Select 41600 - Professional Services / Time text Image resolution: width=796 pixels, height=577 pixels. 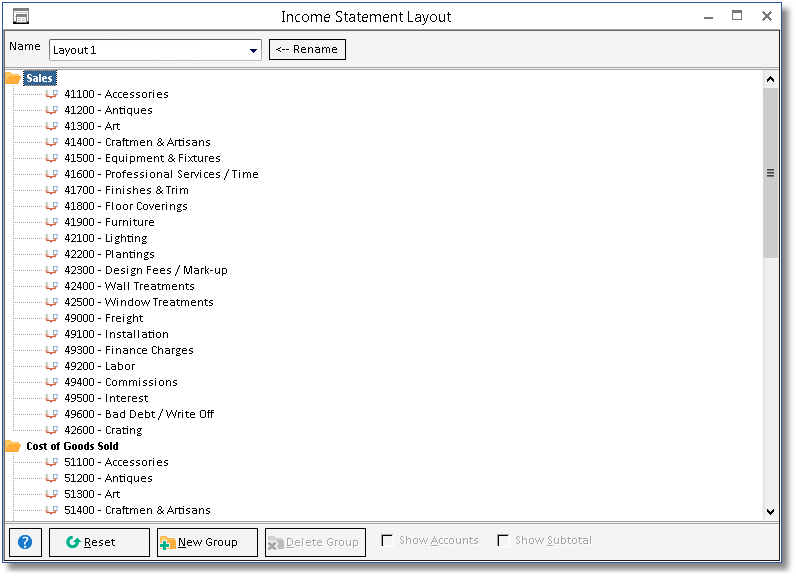[x=161, y=174]
